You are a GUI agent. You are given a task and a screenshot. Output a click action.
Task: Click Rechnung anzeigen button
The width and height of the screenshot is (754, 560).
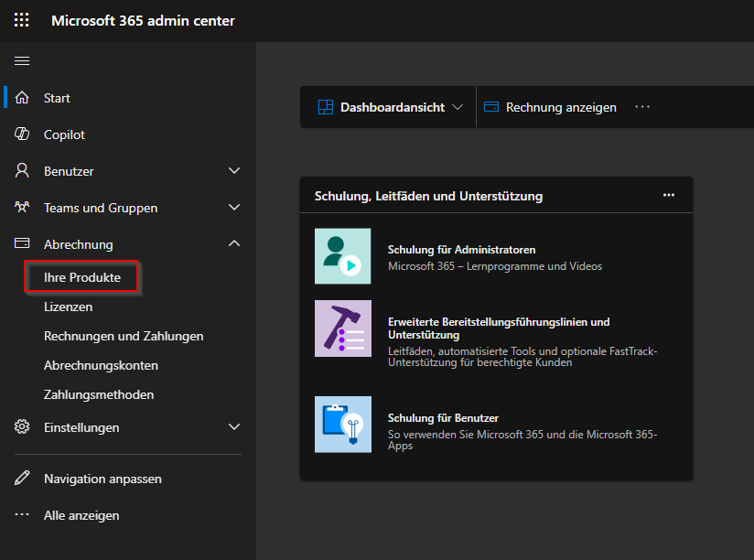[x=561, y=107]
